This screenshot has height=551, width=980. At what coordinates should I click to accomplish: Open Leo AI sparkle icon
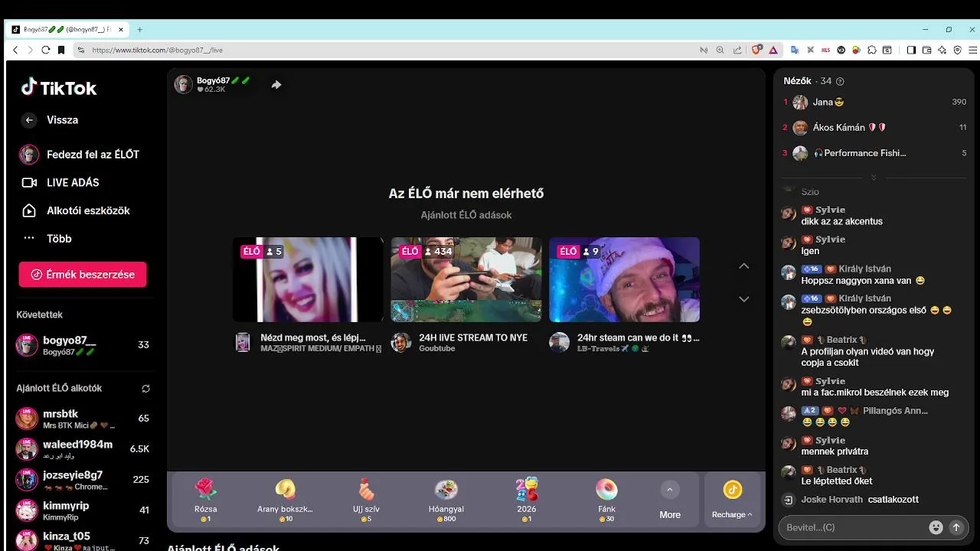click(x=942, y=50)
